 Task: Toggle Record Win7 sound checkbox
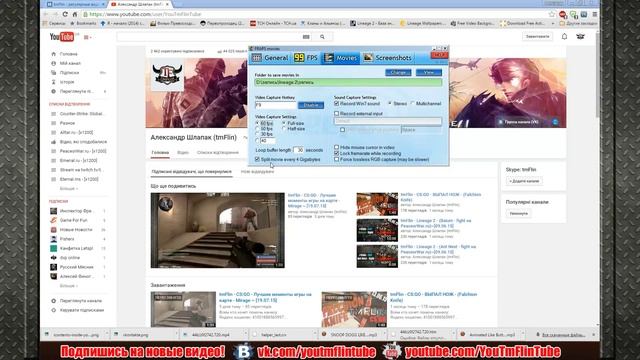tap(337, 104)
